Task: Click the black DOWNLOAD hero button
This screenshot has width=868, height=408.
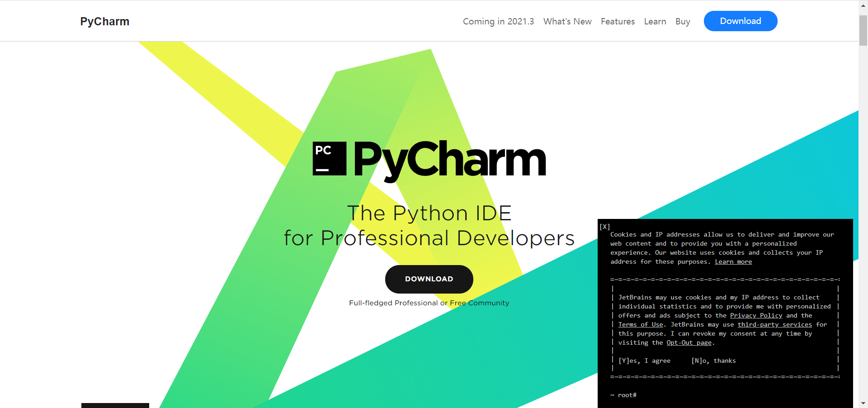Action: [429, 279]
